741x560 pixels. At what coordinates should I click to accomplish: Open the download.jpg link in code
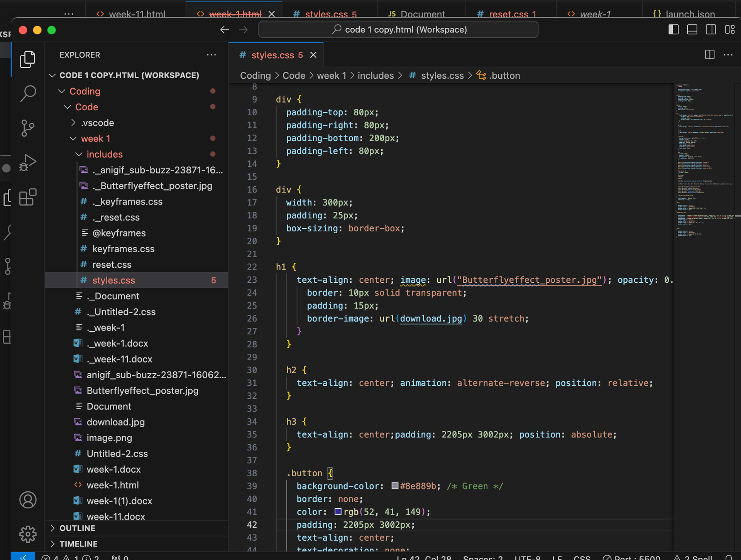[431, 319]
